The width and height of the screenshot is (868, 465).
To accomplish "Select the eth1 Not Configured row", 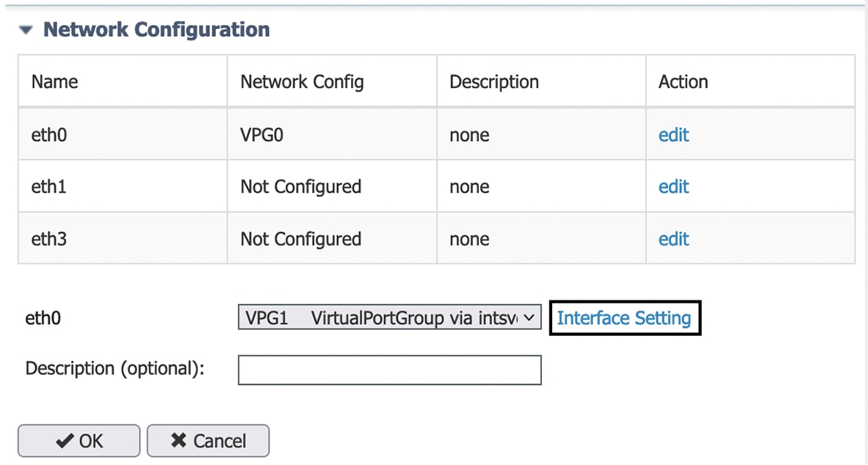I will [122, 187].
